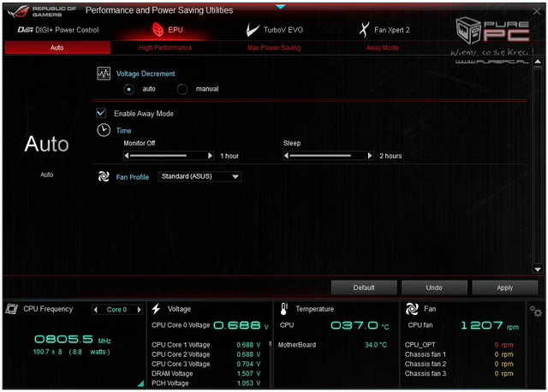Click the 100.7 x 8 multiplier text
The image size is (548, 392).
pyautogui.click(x=48, y=352)
